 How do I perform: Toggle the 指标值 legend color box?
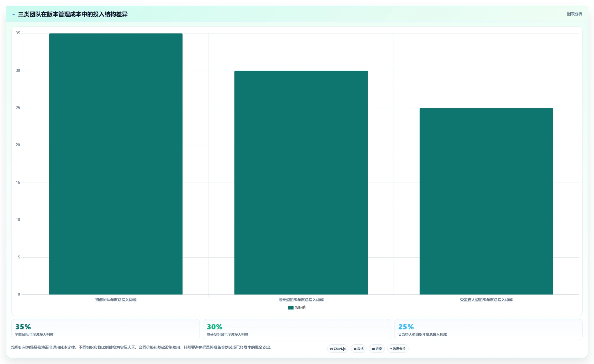(x=291, y=308)
